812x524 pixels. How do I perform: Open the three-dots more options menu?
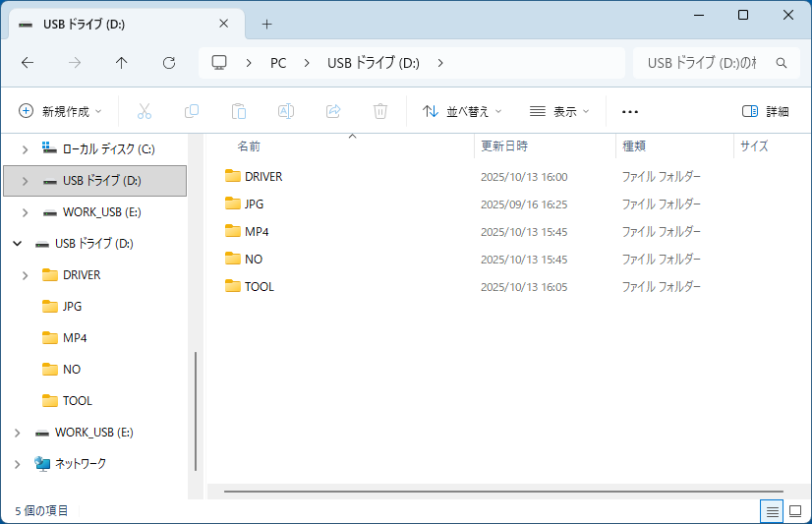click(630, 112)
